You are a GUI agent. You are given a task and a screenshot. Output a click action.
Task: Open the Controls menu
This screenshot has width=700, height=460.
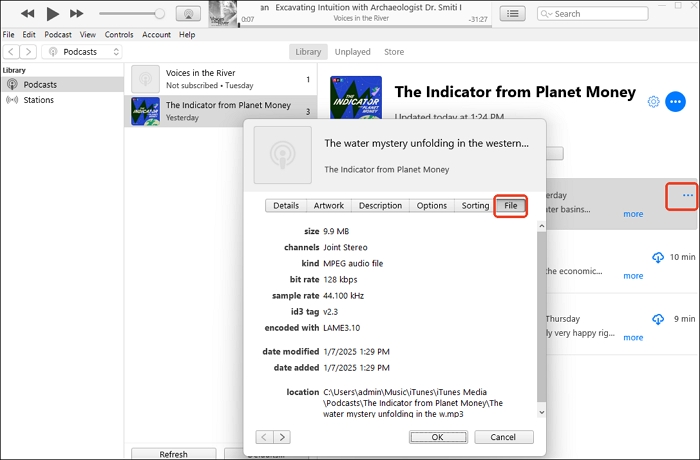(x=119, y=34)
